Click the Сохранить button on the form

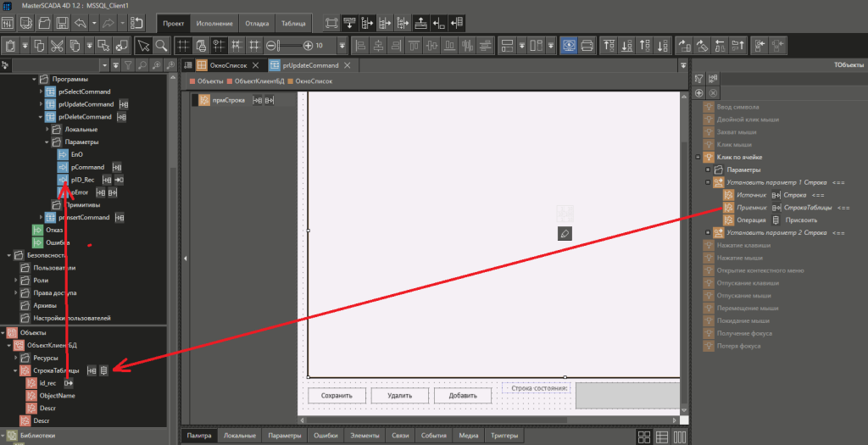(x=336, y=396)
